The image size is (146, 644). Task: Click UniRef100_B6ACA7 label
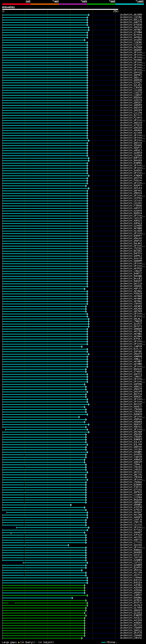(x=131, y=424)
